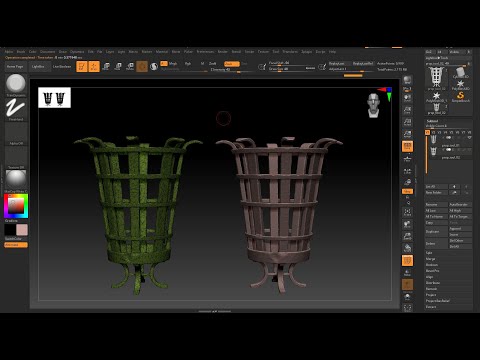Toggle Edit mode button
480x360 pixels.
[82, 66]
